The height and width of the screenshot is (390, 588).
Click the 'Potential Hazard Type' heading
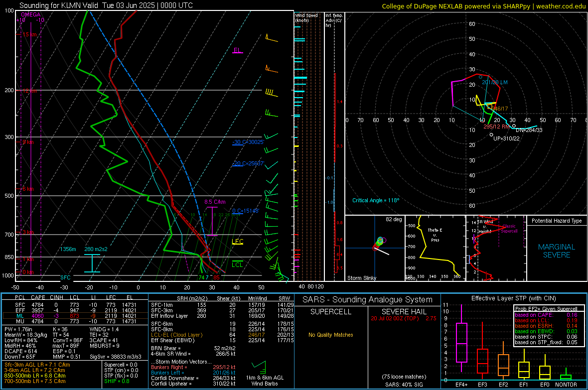tap(557, 221)
